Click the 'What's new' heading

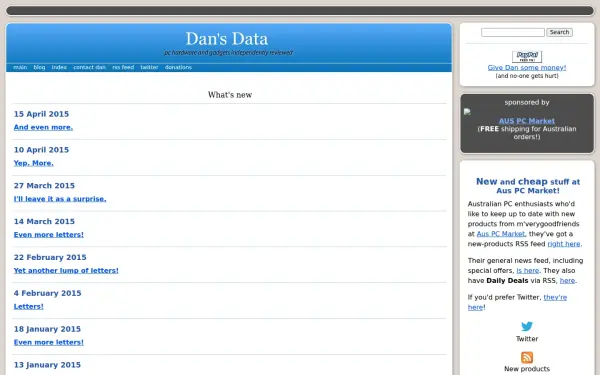[230, 95]
